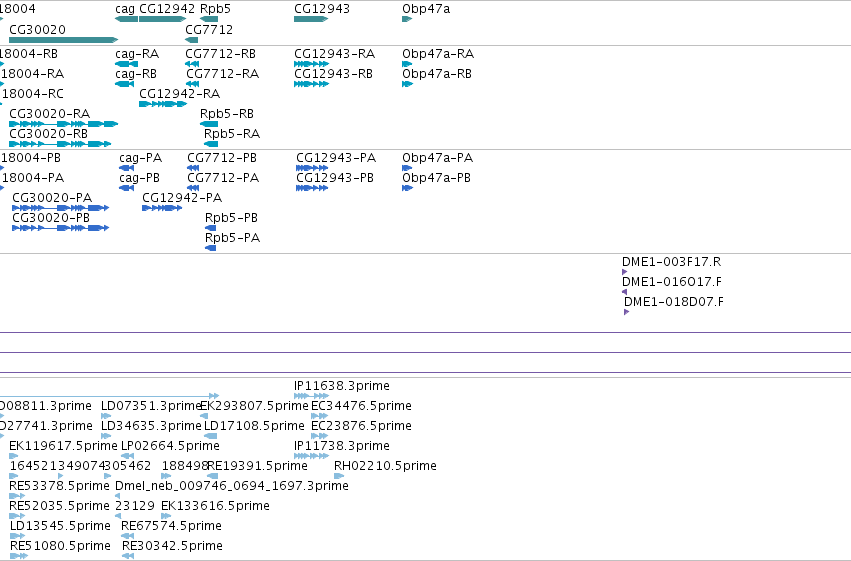Select the EK133616.5prime EST label
The width and height of the screenshot is (851, 561).
[215, 506]
